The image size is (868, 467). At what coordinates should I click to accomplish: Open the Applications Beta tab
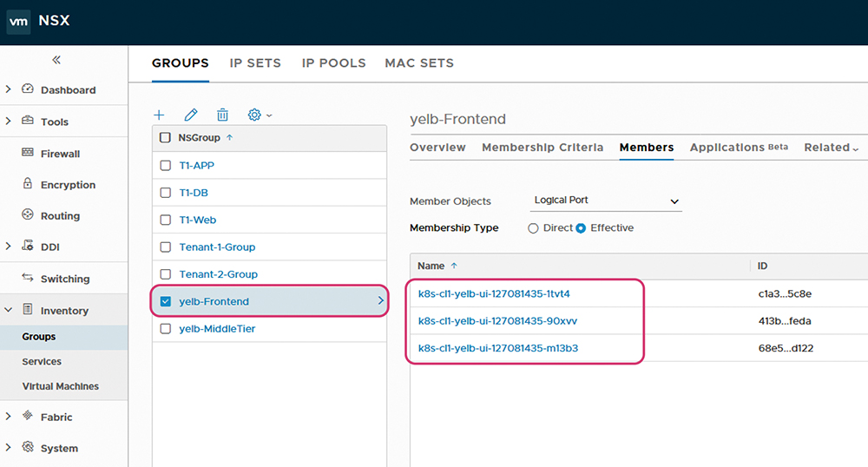pyautogui.click(x=739, y=148)
